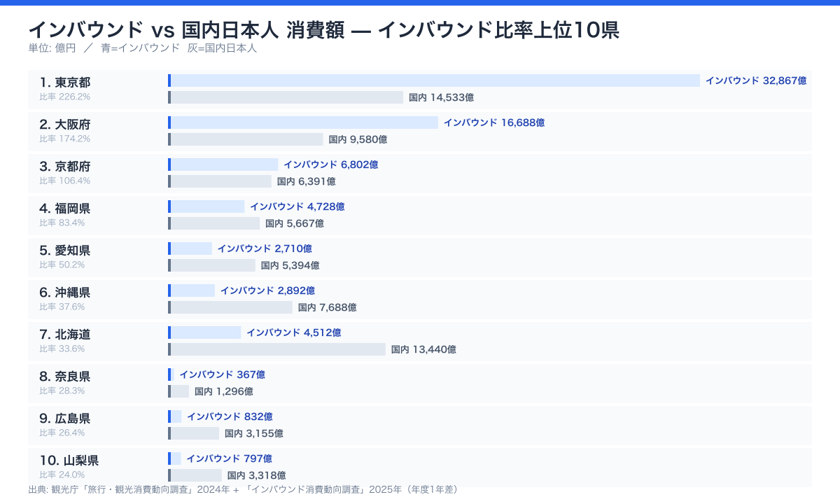Click the chart title インバウンド vs 国内日本人 消費額

[x=323, y=30]
